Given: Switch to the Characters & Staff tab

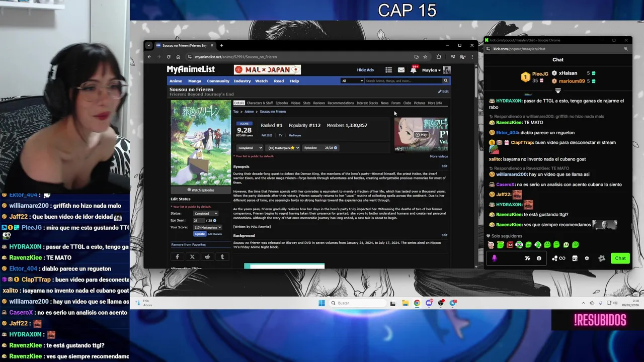Looking at the screenshot, I should click(x=260, y=103).
